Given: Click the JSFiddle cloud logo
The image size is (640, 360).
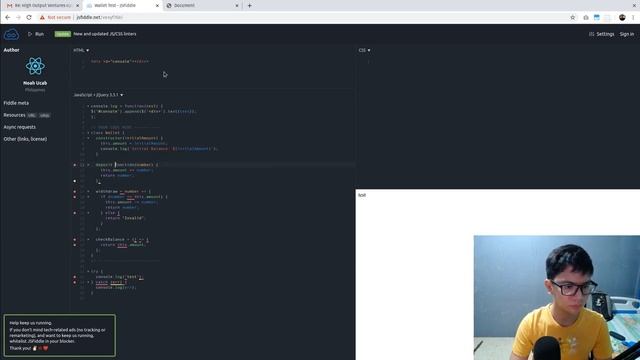Looking at the screenshot, I should [x=11, y=34].
